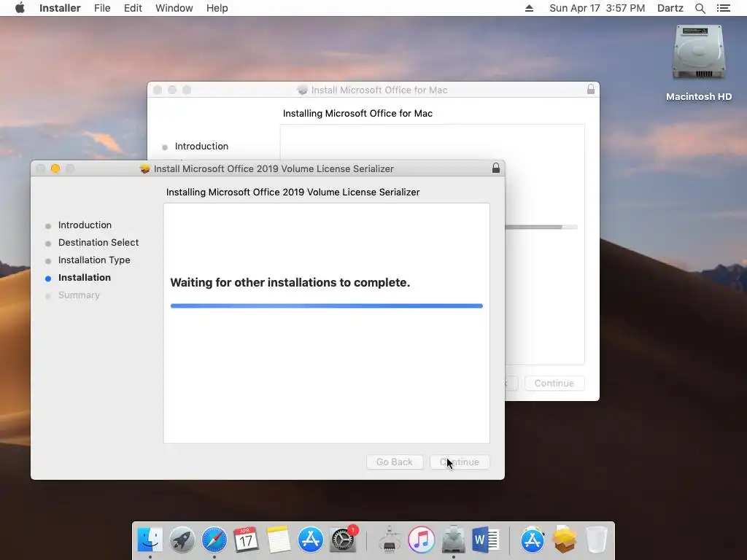Open Microsoft Word in the Dock

click(x=485, y=540)
